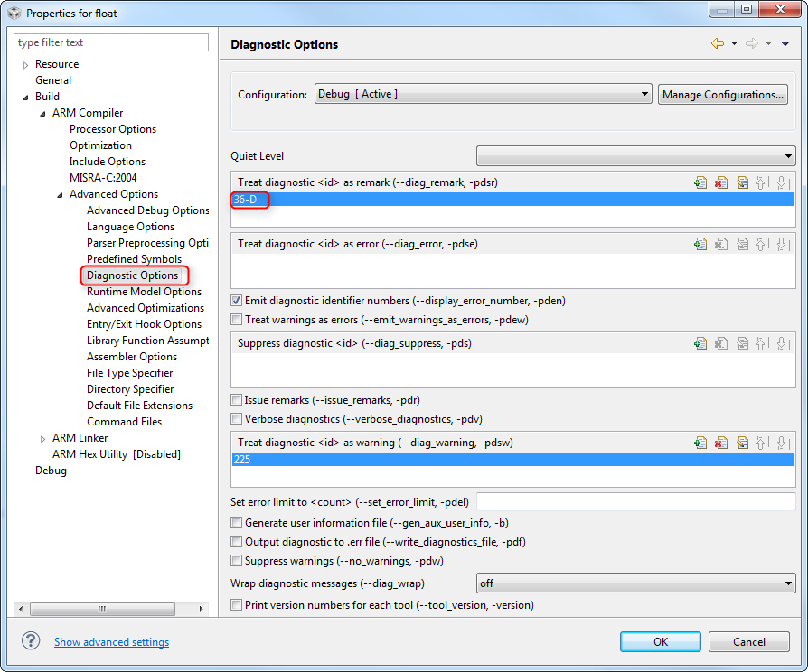Delete icon in diag_error list

[x=721, y=244]
